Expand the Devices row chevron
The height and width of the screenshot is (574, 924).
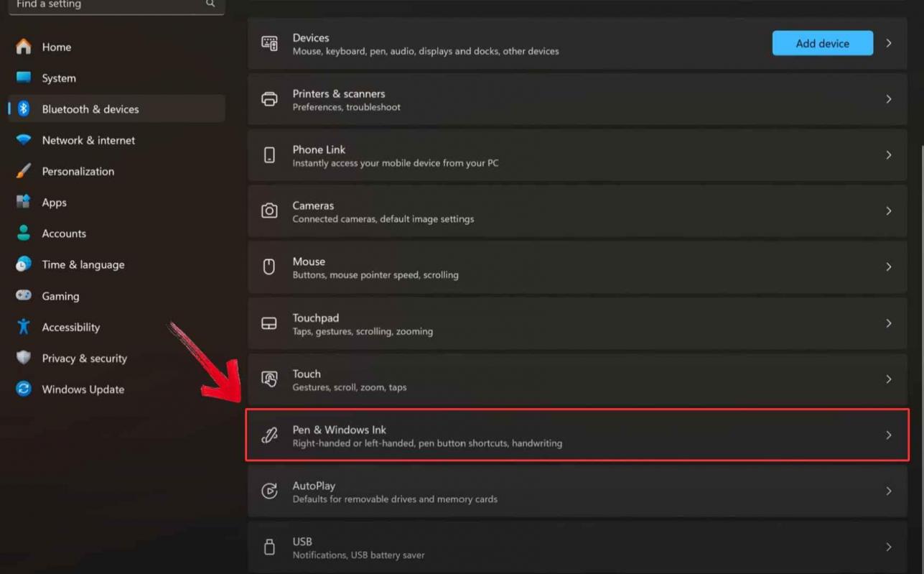tap(889, 43)
